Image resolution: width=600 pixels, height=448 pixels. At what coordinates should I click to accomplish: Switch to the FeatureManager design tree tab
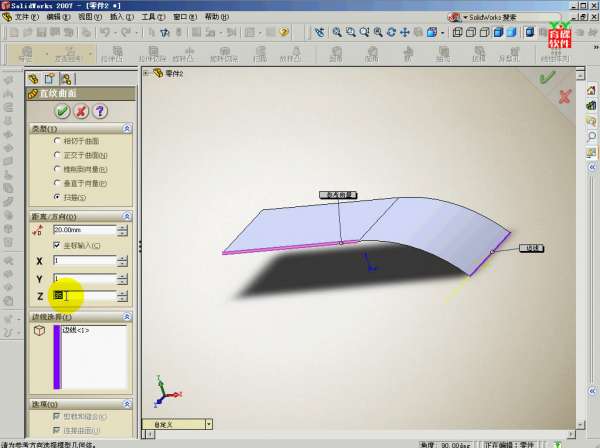[x=33, y=77]
